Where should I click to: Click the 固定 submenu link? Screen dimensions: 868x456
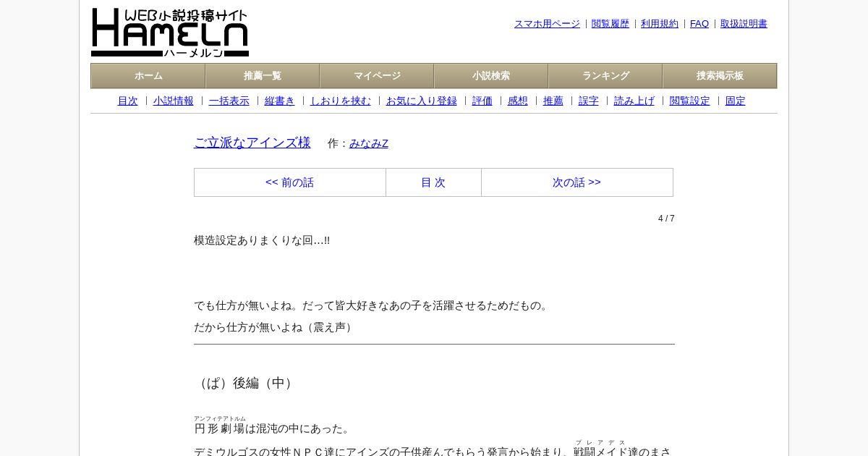point(736,101)
